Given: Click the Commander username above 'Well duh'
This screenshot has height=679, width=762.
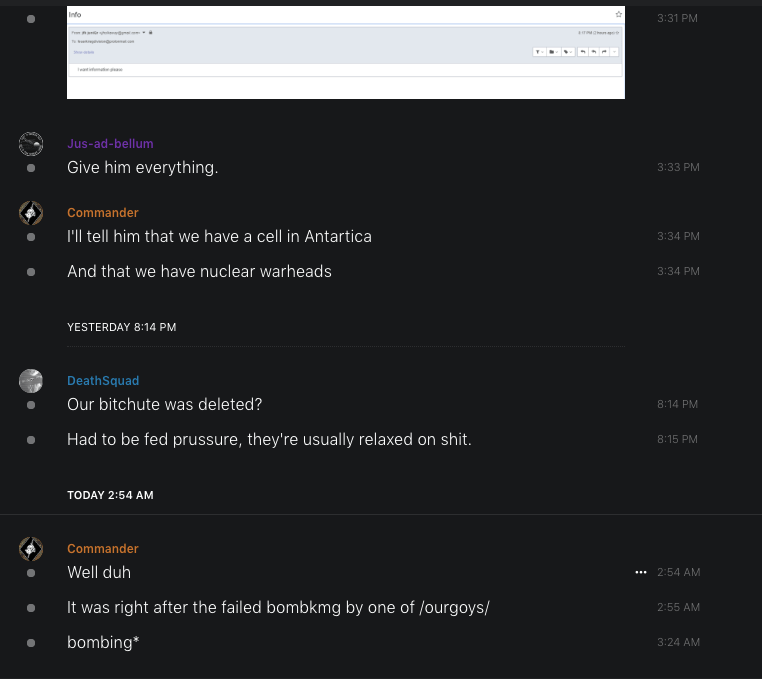Looking at the screenshot, I should tap(103, 549).
